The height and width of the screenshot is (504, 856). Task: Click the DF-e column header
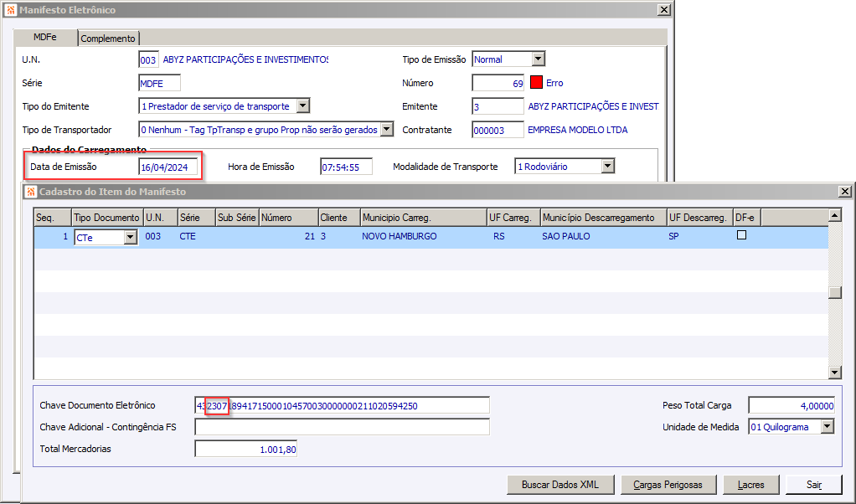coord(747,217)
